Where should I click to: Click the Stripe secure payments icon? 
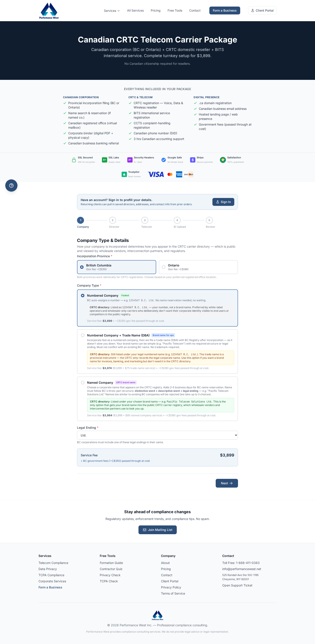[x=192, y=160]
